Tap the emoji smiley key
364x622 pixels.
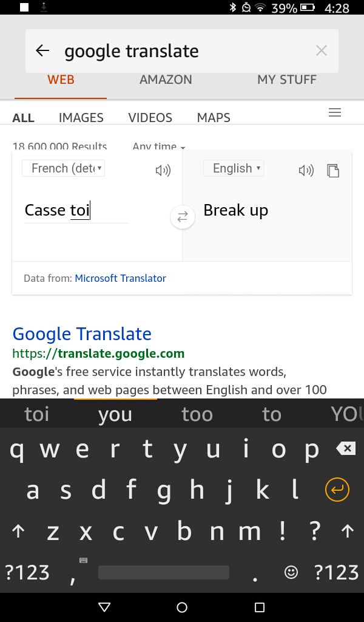tap(291, 572)
